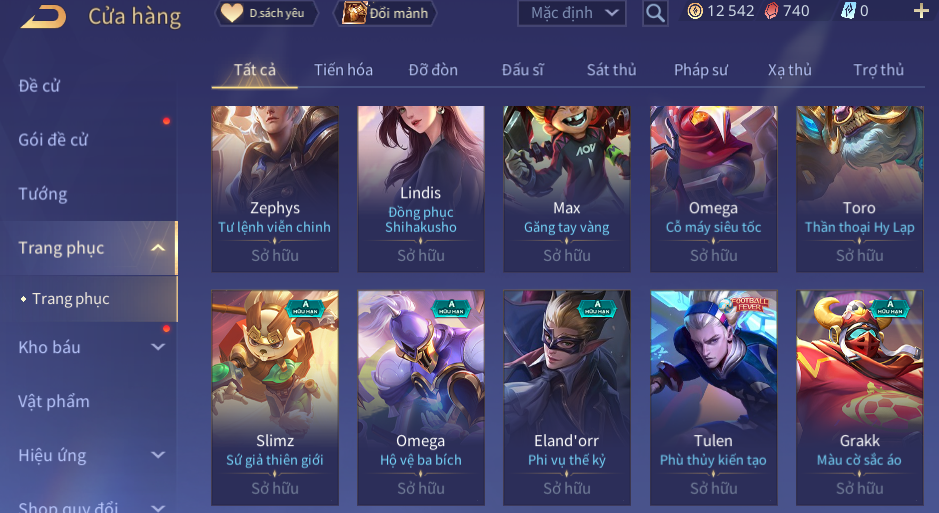Open Zephys Tư lệnh viễn chinh skin card
Image resolution: width=939 pixels, height=513 pixels.
pos(275,189)
